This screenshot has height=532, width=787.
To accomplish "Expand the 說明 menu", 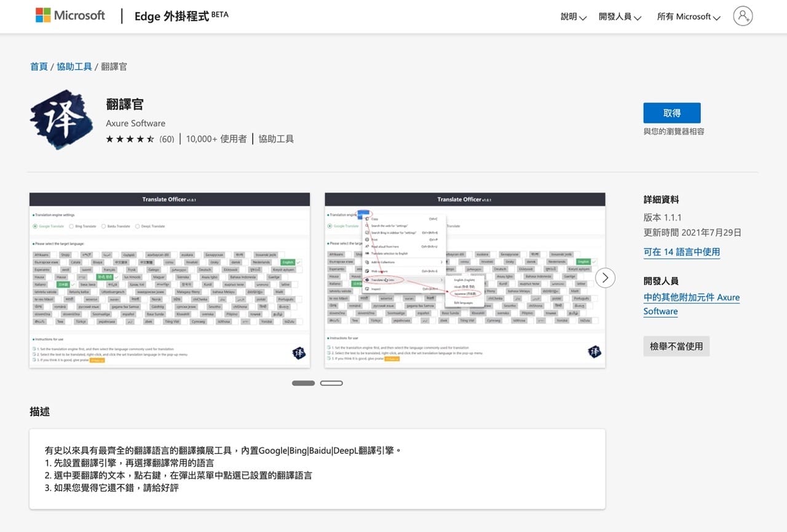I will pyautogui.click(x=573, y=17).
